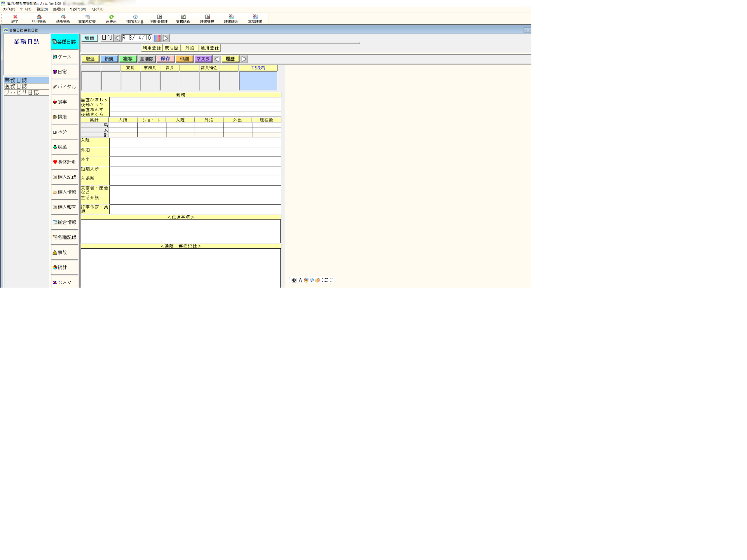Screen dimensions: 747x560
Task: Switch to the 既往歴 tab
Action: (171, 48)
